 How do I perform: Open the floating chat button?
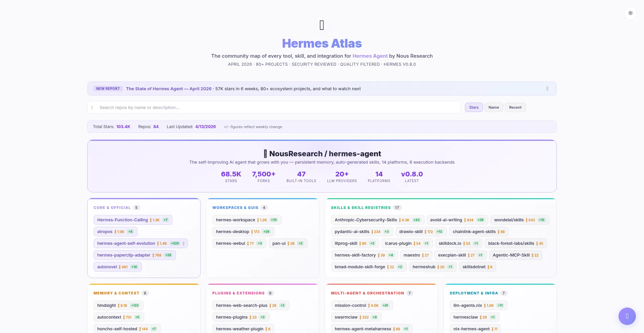click(627, 316)
